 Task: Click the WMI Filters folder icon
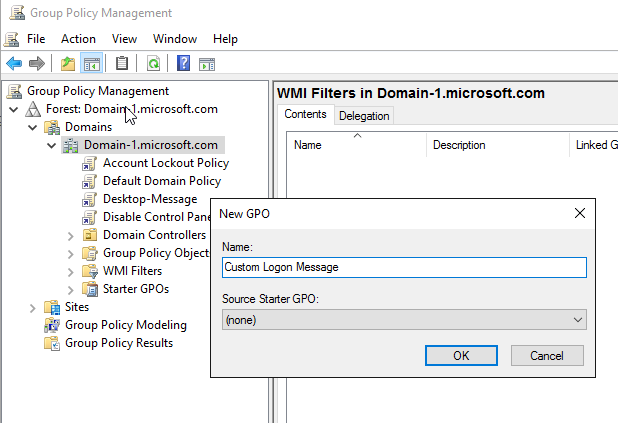[x=90, y=271]
